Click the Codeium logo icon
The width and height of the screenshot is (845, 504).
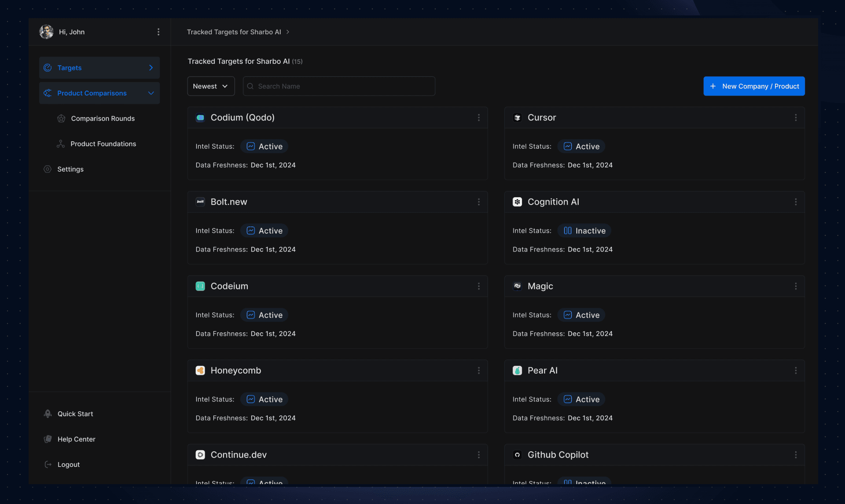pyautogui.click(x=200, y=286)
